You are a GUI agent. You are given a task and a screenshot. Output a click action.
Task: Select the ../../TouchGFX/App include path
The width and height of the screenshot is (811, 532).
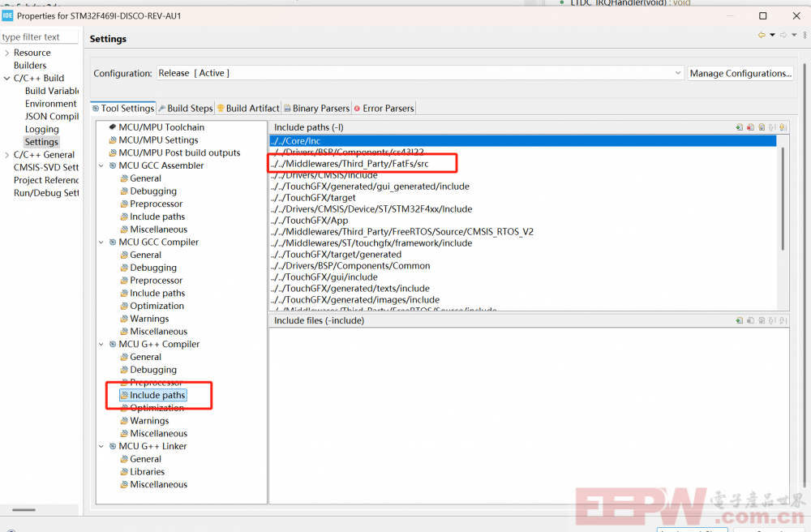tap(522, 221)
